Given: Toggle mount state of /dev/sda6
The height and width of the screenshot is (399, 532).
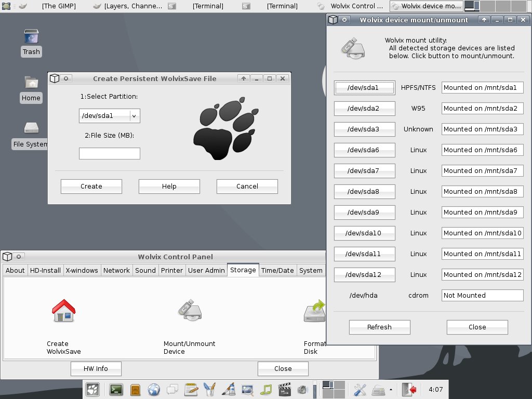Looking at the screenshot, I should click(x=364, y=150).
